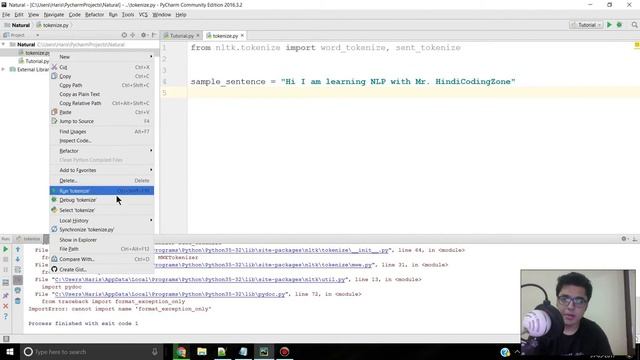
Task: Jump up the stack trace with up arrow
Action: pos(18,249)
